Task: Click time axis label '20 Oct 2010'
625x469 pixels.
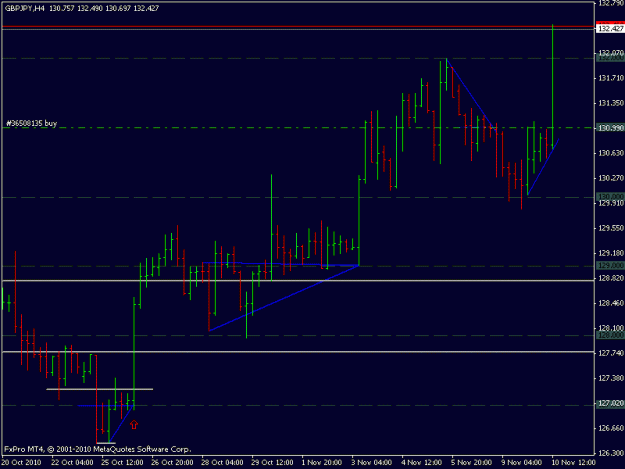Action: 21,462
